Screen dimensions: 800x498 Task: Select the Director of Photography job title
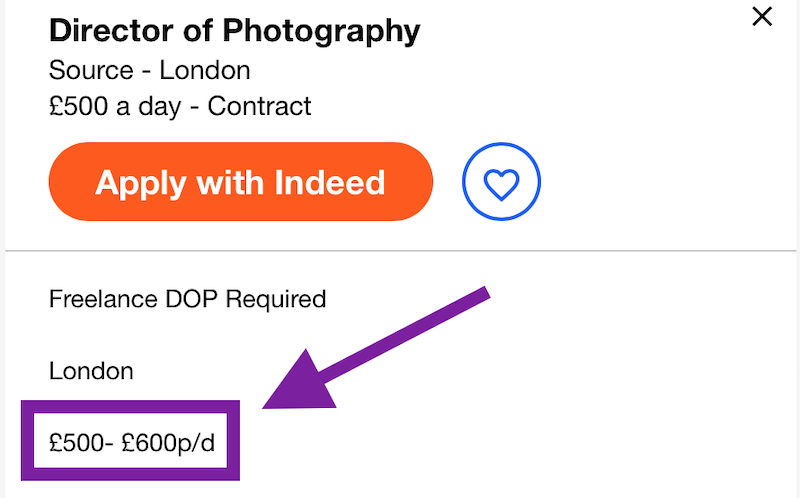[234, 31]
